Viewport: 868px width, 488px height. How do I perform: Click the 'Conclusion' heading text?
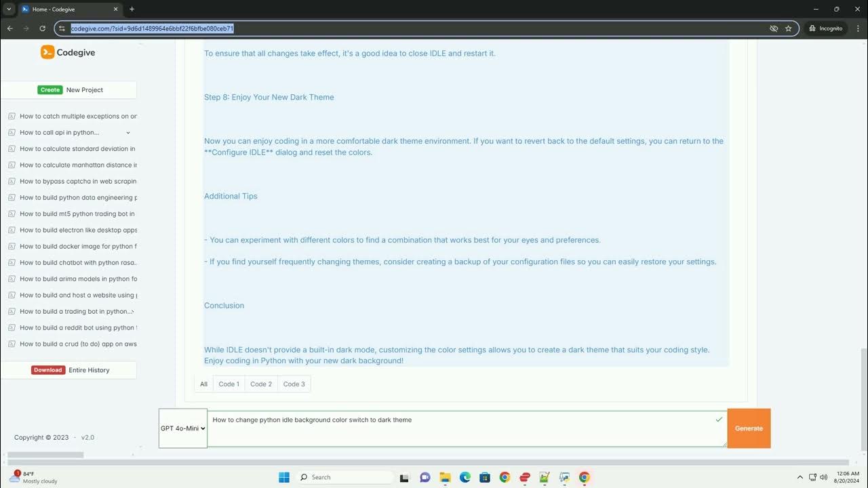[224, 305]
